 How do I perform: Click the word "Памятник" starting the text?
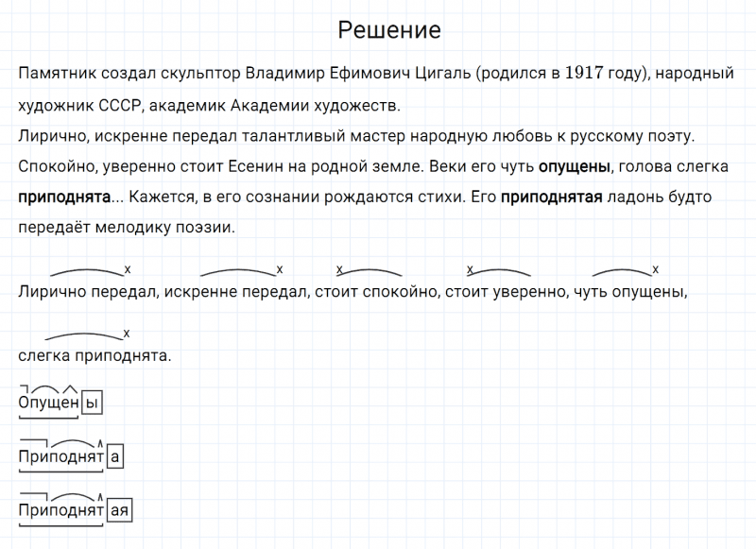52,74
